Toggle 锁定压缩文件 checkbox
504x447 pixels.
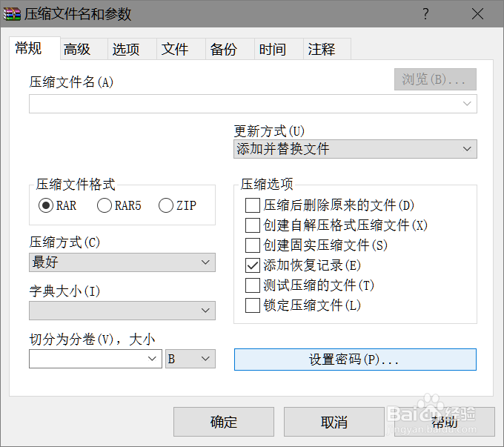253,305
